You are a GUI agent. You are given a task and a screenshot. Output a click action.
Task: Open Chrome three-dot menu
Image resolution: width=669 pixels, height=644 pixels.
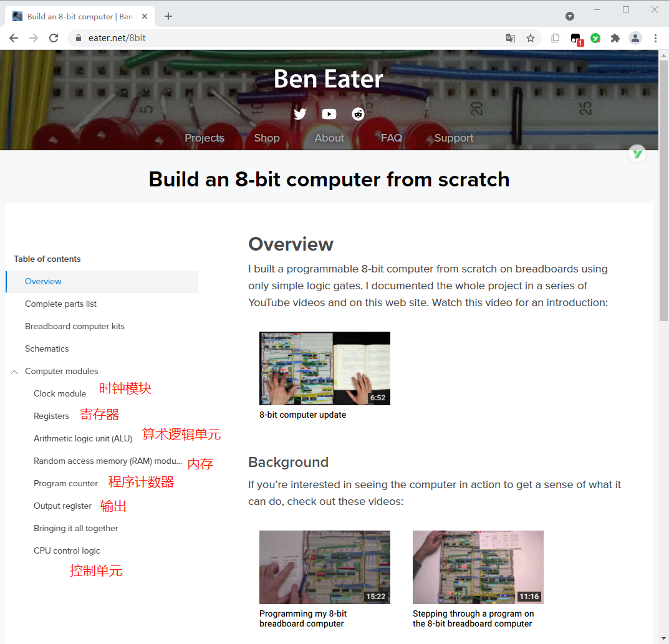[x=655, y=38]
